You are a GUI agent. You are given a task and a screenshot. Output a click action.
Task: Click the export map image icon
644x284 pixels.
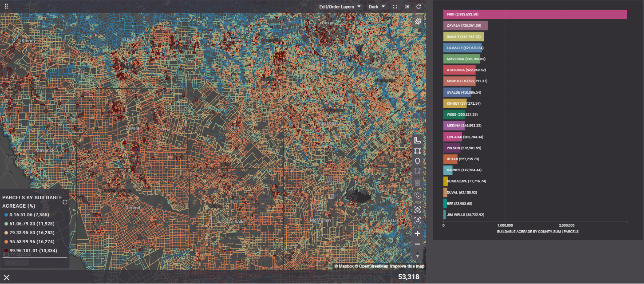coord(407,7)
